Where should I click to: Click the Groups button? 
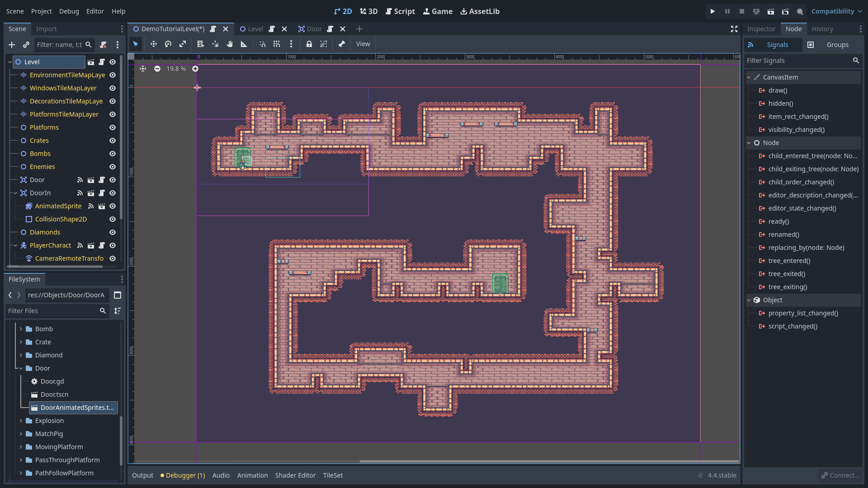tap(837, 45)
